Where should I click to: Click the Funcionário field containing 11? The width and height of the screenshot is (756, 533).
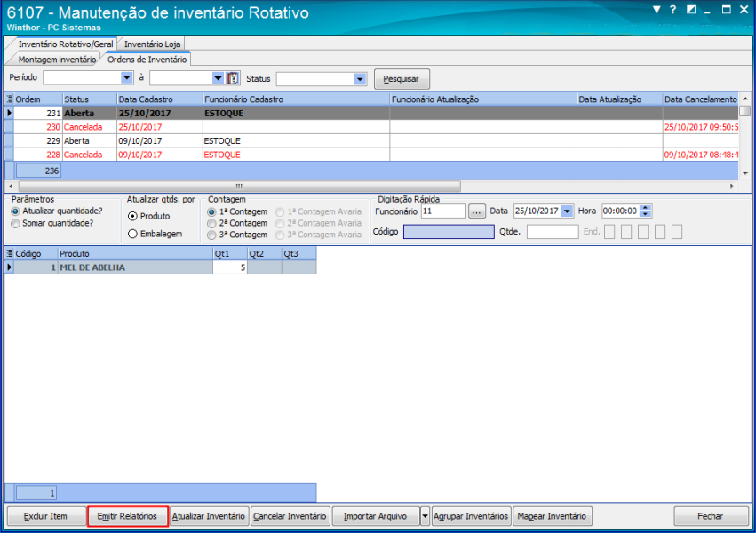pyautogui.click(x=443, y=211)
